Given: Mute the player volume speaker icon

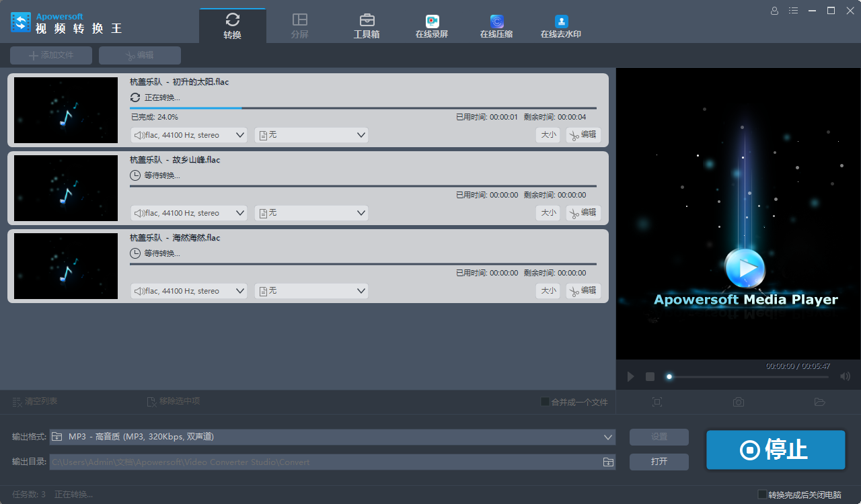Looking at the screenshot, I should (x=846, y=376).
